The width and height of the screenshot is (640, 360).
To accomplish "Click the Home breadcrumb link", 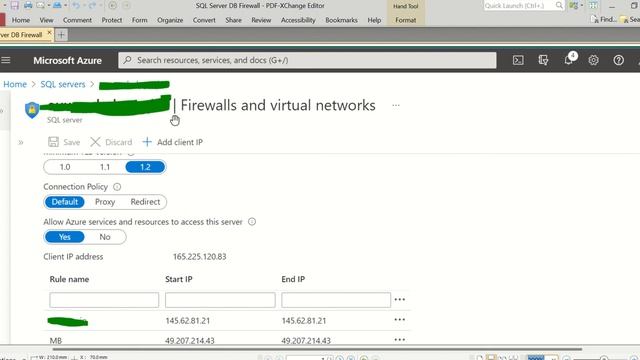I will coord(15,84).
